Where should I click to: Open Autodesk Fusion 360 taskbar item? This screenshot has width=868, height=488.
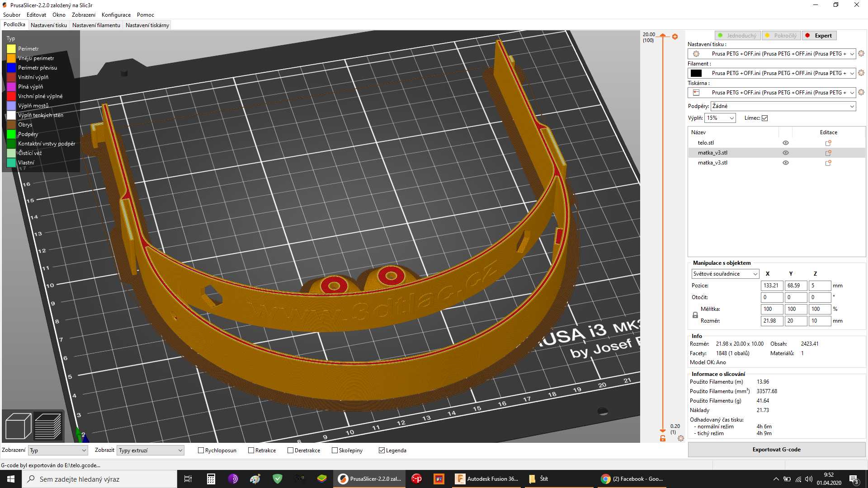coord(487,479)
